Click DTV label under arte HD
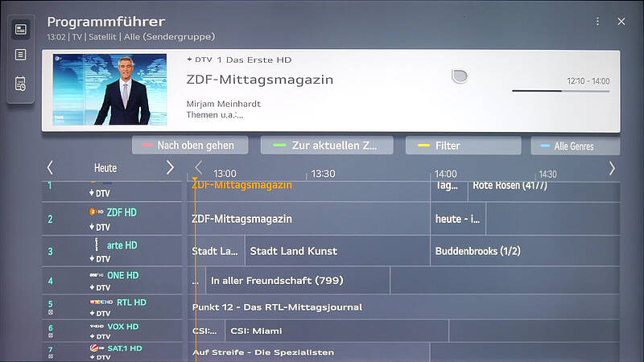The width and height of the screenshot is (644, 362). click(x=100, y=259)
